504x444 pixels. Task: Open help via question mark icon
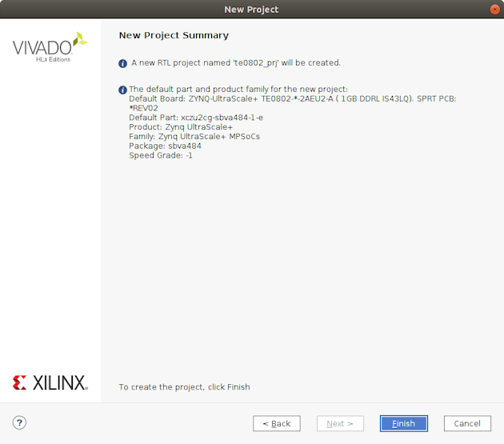click(x=20, y=422)
